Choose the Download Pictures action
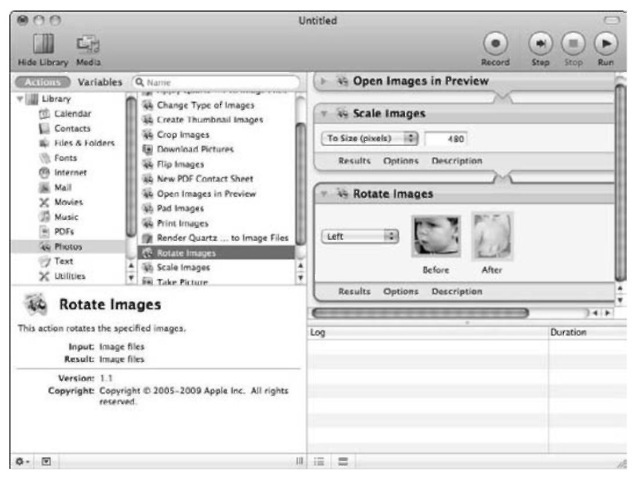The width and height of the screenshot is (640, 477). pos(188,149)
